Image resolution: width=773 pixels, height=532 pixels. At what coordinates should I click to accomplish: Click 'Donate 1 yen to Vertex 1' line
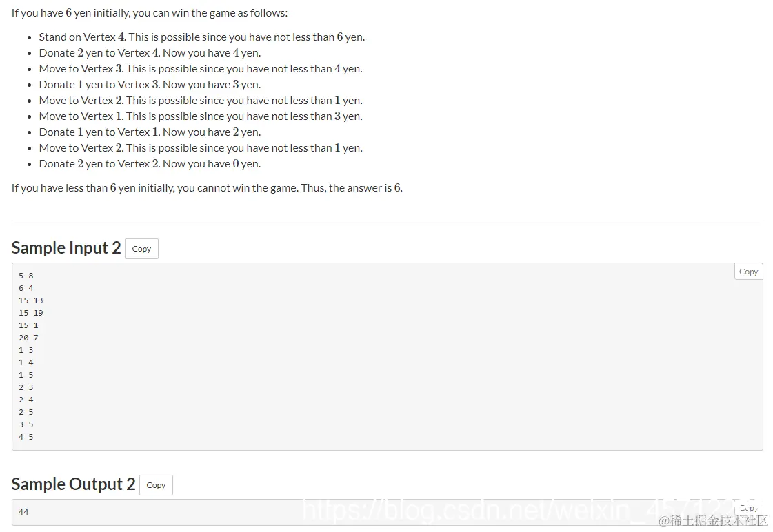click(x=150, y=132)
